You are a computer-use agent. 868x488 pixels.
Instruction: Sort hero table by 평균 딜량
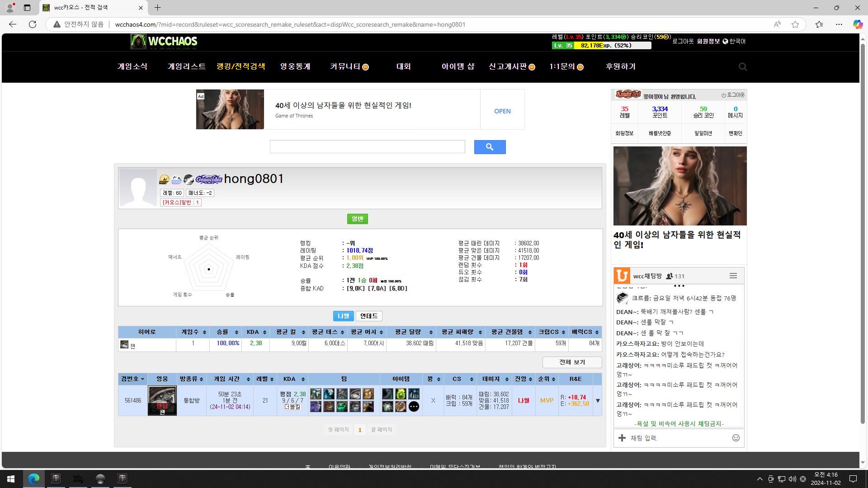[411, 332]
